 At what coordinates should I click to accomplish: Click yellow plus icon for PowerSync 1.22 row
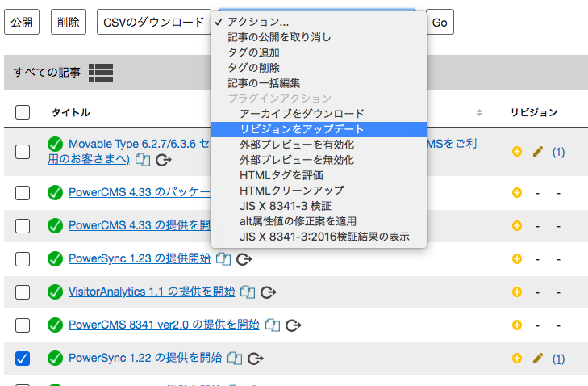pos(517,359)
